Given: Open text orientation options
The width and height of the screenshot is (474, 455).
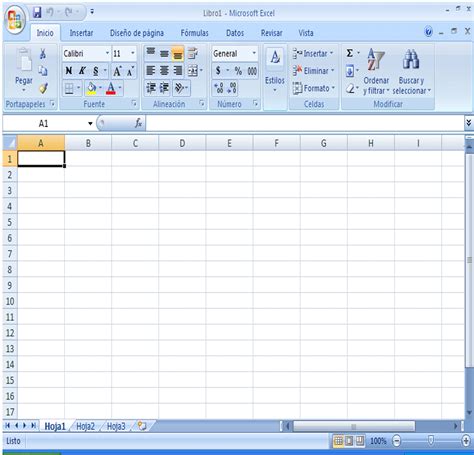Looking at the screenshot, I should (x=180, y=88).
